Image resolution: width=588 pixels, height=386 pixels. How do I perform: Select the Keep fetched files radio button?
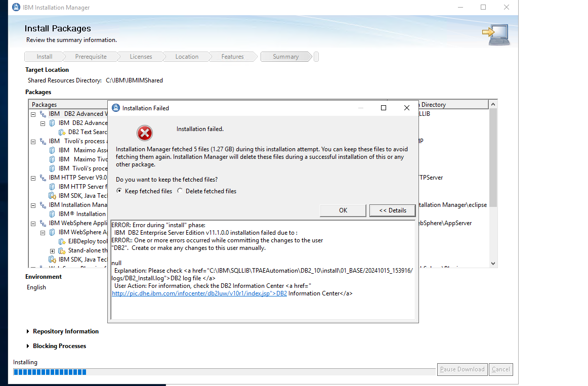119,191
